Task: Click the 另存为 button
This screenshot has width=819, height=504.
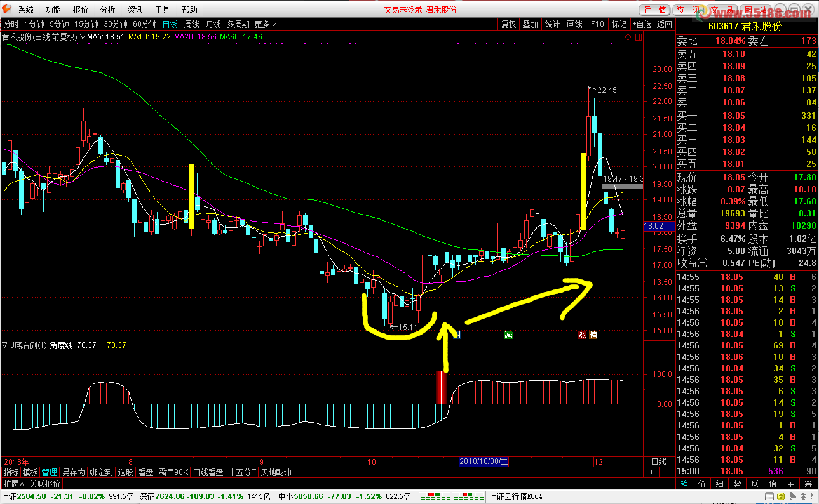Action: (74, 472)
